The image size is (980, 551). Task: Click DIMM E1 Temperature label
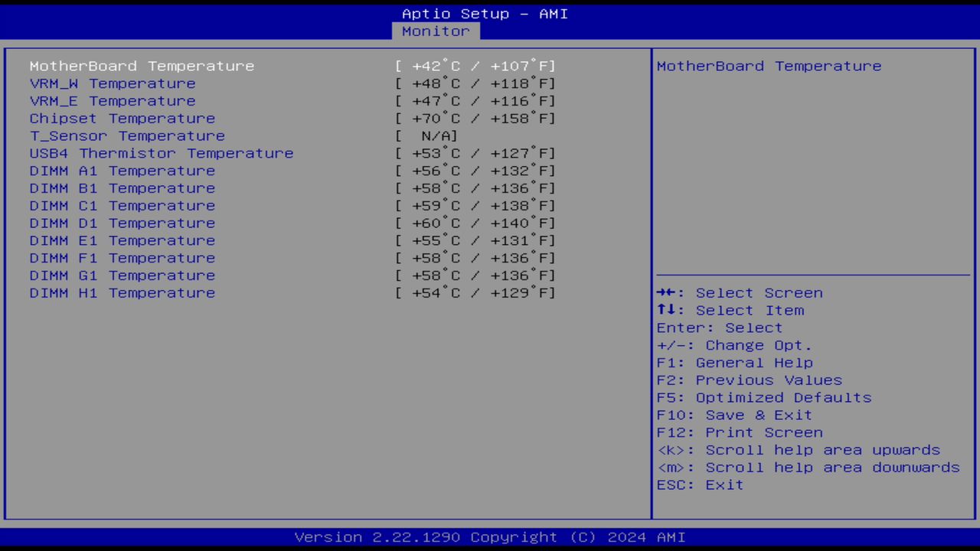point(122,240)
